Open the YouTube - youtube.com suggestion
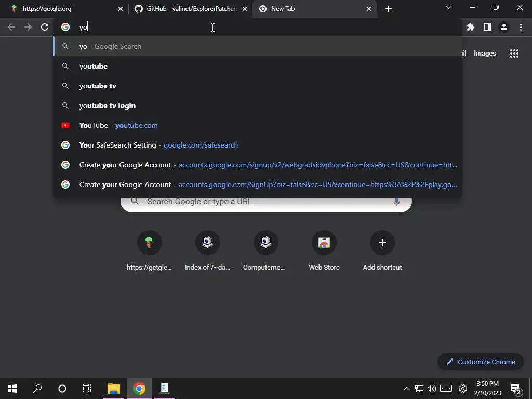Viewport: 532px width, 399px height. coord(258,125)
